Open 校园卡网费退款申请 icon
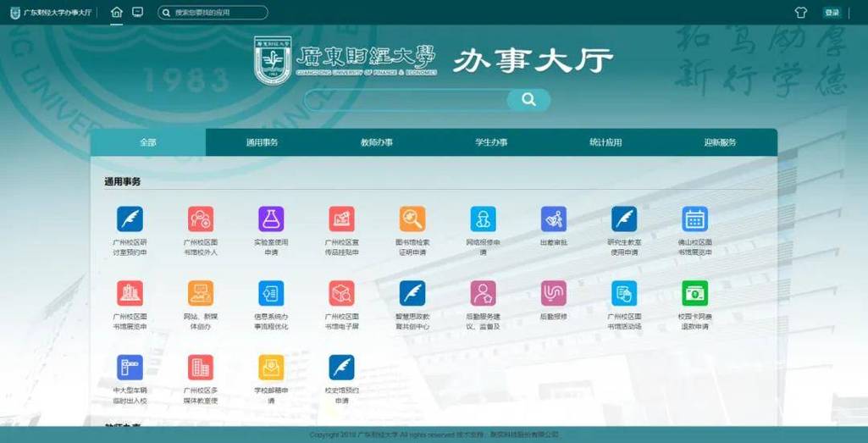868x443 pixels. pyautogui.click(x=694, y=293)
